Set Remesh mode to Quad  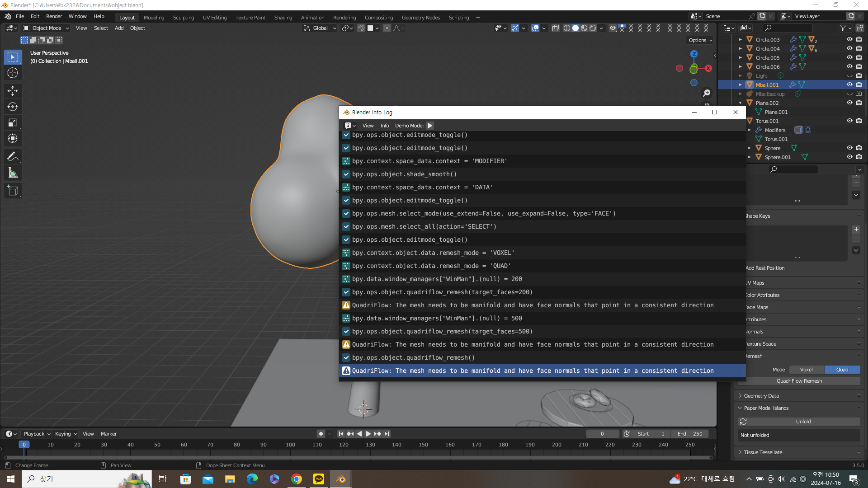click(x=842, y=370)
